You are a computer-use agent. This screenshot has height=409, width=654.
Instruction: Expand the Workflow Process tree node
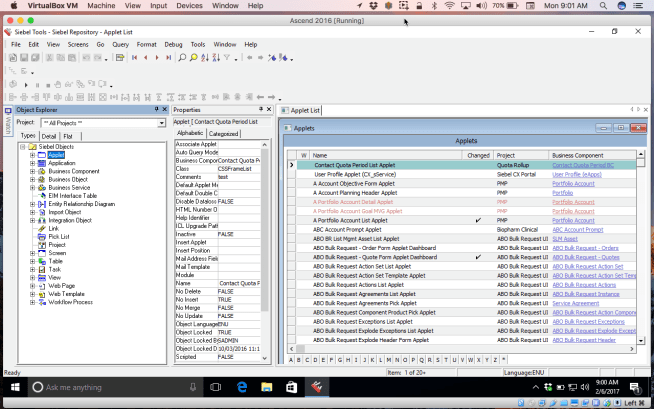click(33, 302)
